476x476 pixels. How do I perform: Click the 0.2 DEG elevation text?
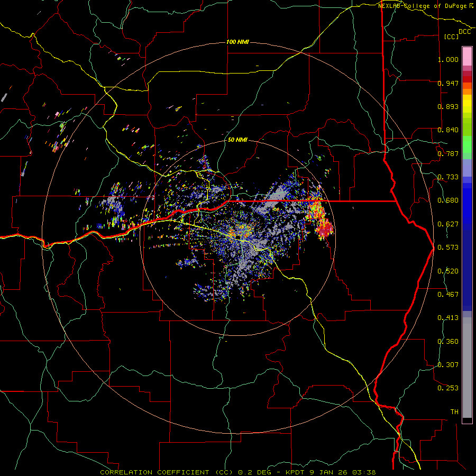[254, 472]
